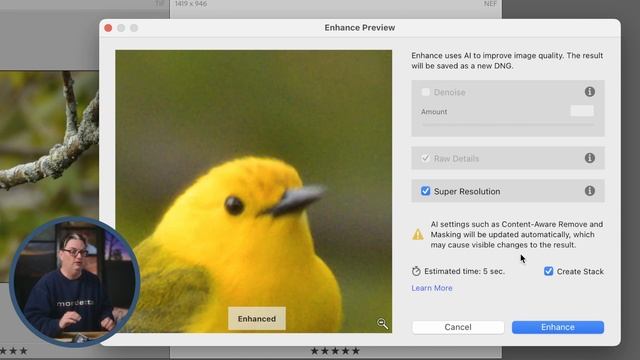Click the three-star rating in the background window

[x=13, y=351]
